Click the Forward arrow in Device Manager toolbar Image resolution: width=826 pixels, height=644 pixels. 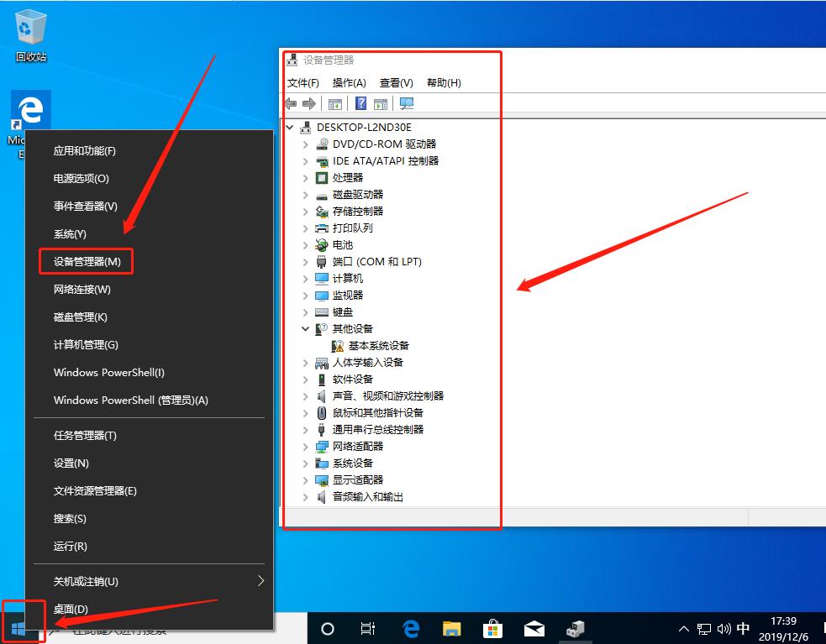tap(308, 103)
